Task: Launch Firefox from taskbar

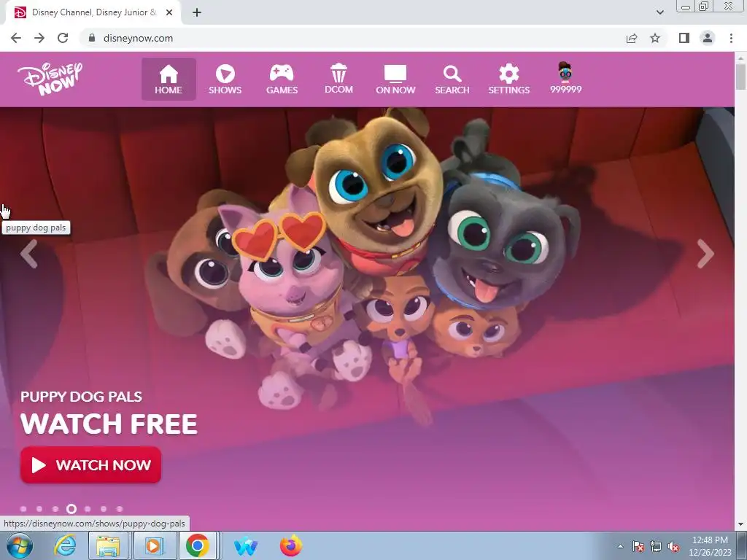Action: [290, 545]
